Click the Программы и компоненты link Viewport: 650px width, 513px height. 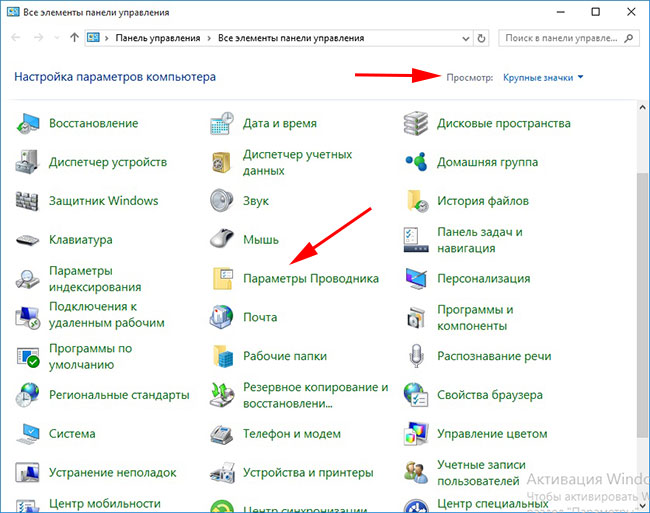pyautogui.click(x=475, y=318)
